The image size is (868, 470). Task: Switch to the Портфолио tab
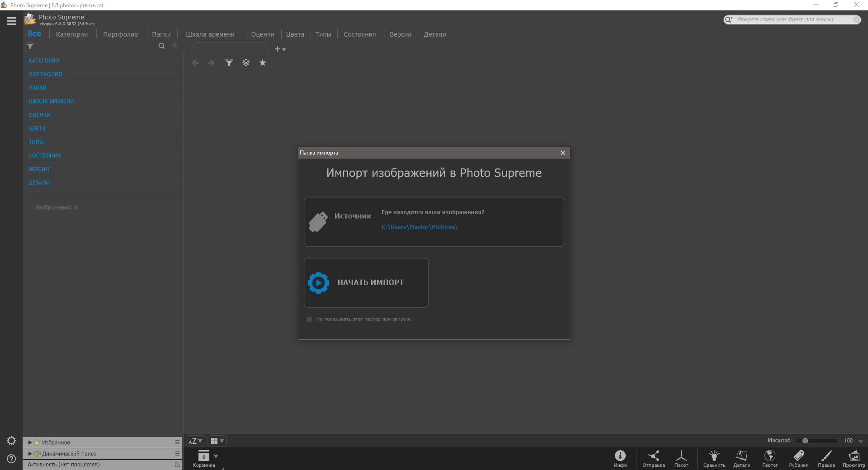pyautogui.click(x=121, y=34)
